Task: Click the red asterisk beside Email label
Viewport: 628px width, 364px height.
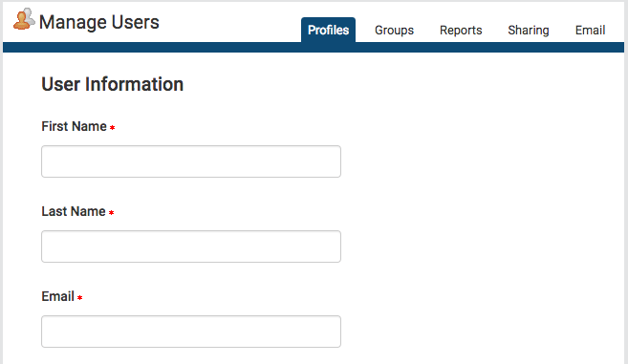Action: (x=79, y=297)
